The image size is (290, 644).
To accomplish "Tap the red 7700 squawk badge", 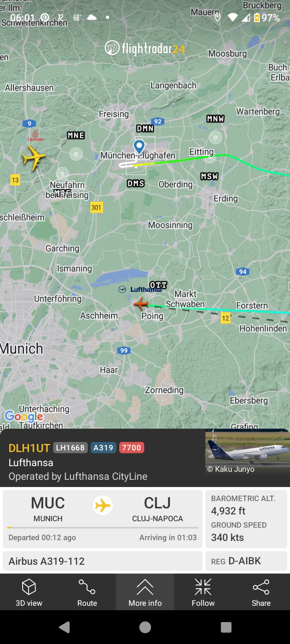I will [x=132, y=448].
